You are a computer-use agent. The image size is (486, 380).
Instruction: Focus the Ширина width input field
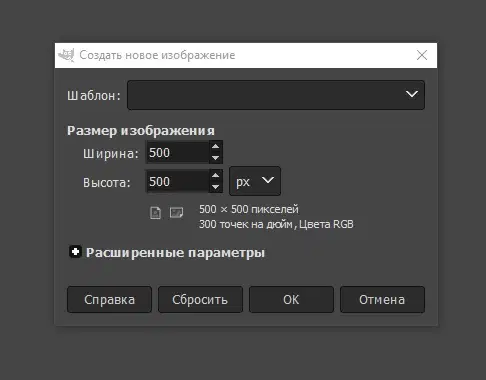pyautogui.click(x=178, y=152)
